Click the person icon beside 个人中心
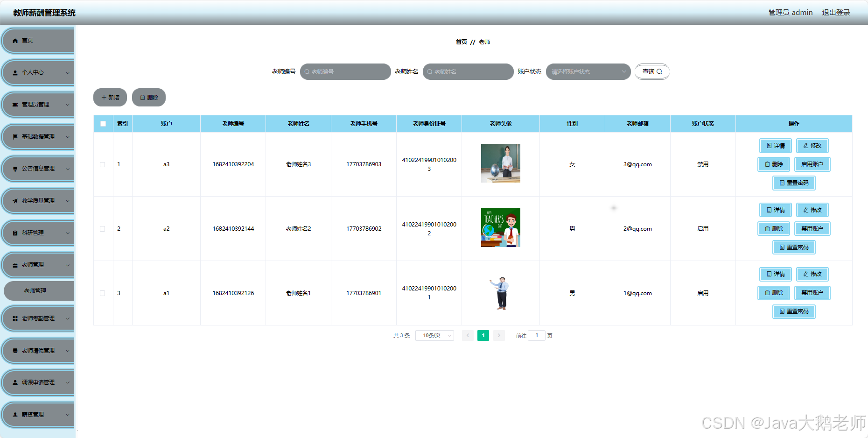Viewport: 868px width, 438px height. pos(15,73)
